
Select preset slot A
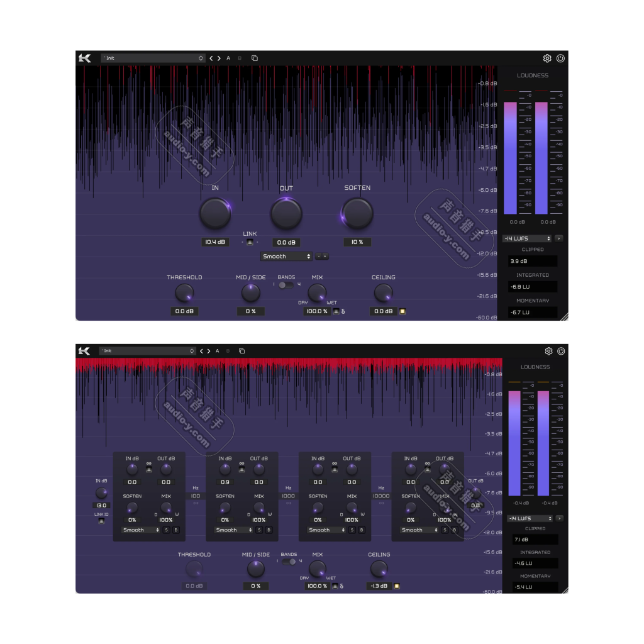tap(228, 58)
